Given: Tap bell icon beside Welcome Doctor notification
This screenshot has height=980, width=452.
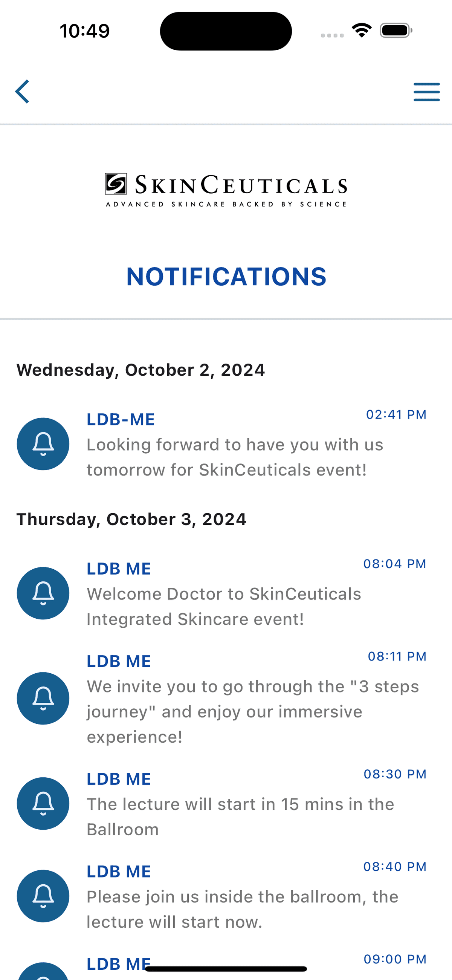Looking at the screenshot, I should [43, 593].
